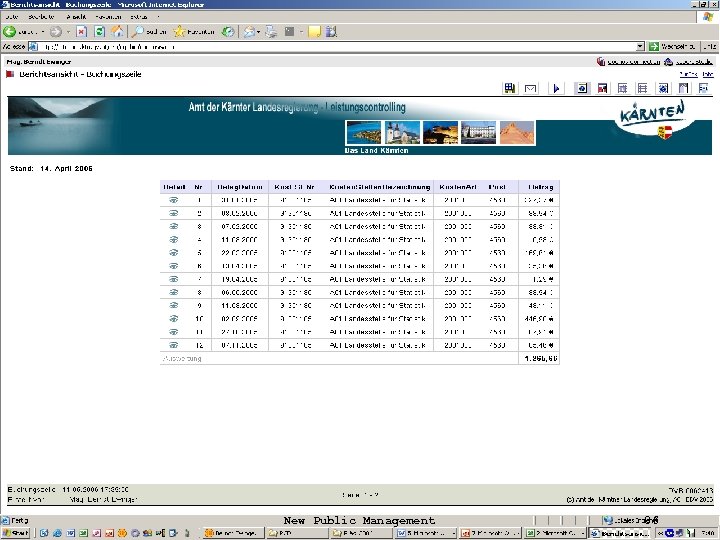
Task: Click the Wechseln zu go button
Action: 673,46
